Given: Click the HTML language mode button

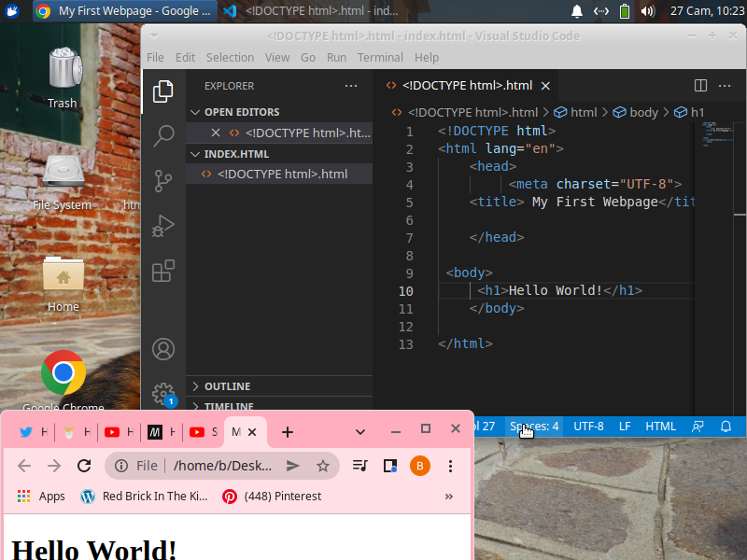Looking at the screenshot, I should [660, 427].
